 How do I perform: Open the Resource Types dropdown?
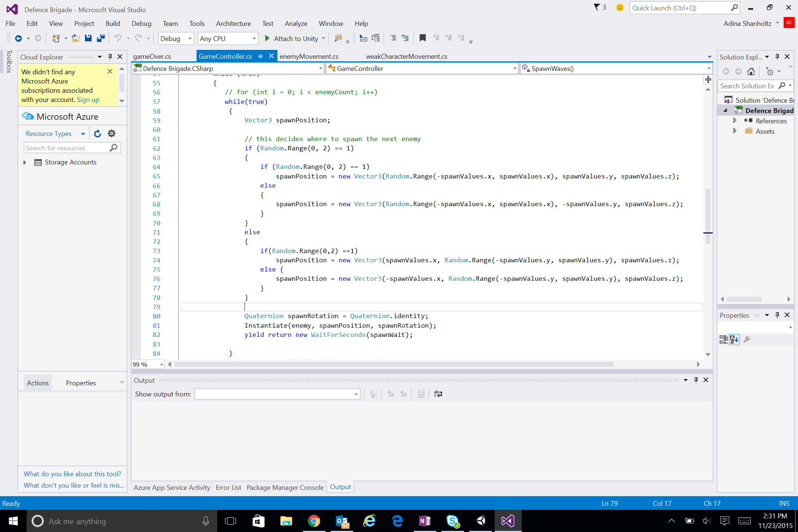pos(83,134)
